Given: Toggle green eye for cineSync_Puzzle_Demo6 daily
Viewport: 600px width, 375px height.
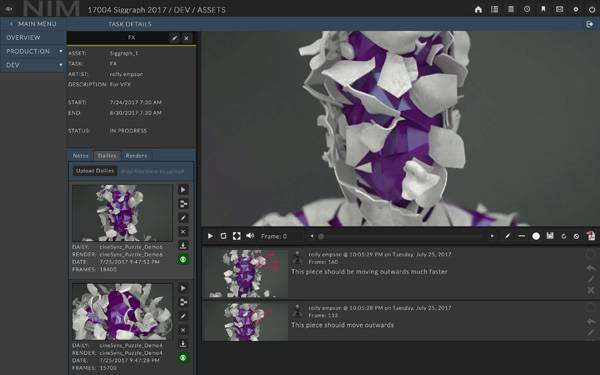Looking at the screenshot, I should (x=183, y=259).
